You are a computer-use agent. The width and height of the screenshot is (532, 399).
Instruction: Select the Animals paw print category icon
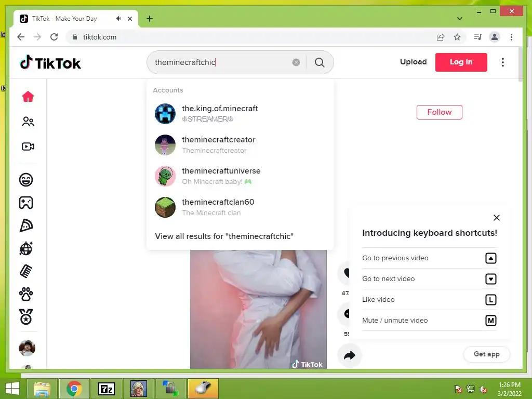tap(26, 294)
